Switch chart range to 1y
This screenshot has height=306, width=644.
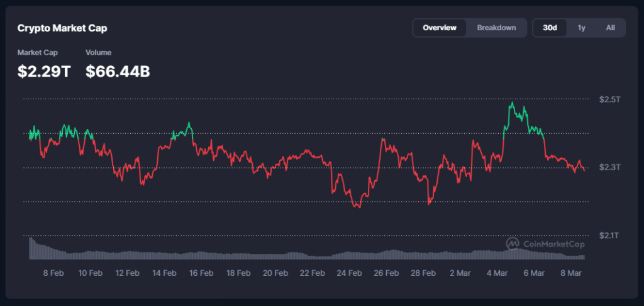click(x=581, y=28)
